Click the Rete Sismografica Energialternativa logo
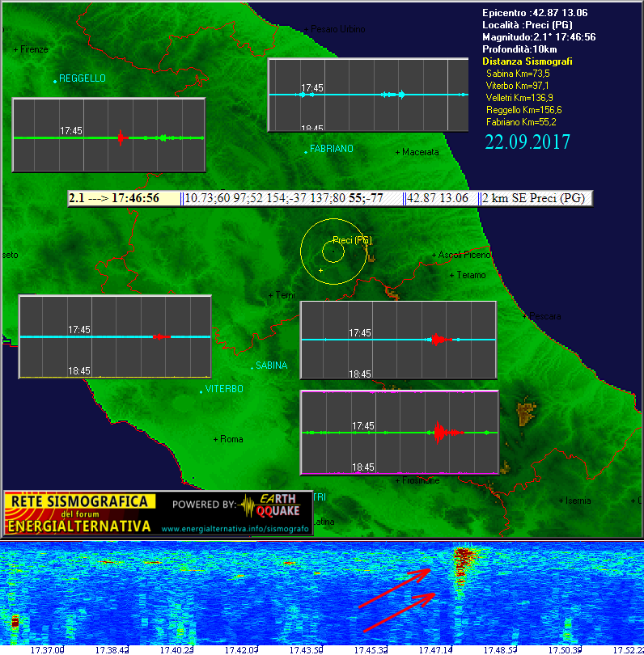 80,513
